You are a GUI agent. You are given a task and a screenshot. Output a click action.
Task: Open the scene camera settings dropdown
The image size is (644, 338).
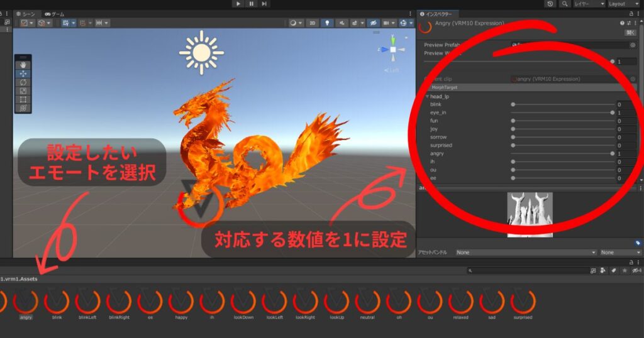[x=389, y=23]
